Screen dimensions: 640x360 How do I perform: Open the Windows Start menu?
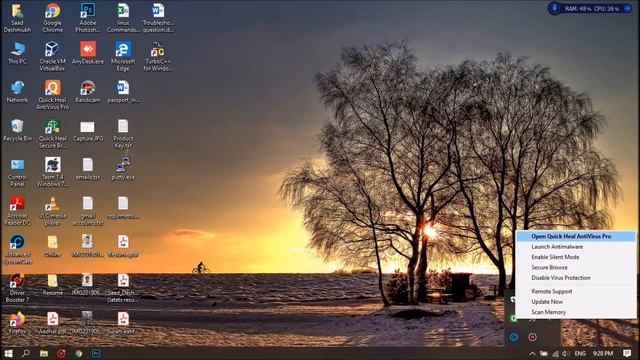pos(8,353)
